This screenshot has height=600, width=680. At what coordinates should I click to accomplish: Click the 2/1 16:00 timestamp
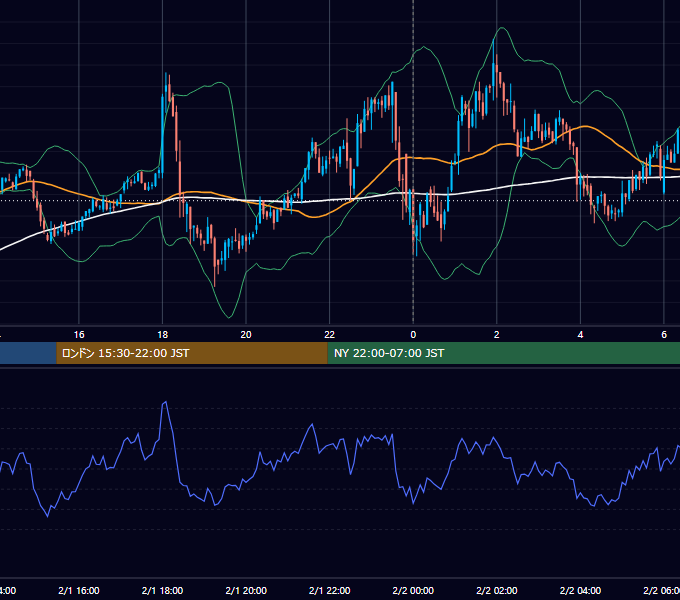[79, 590]
